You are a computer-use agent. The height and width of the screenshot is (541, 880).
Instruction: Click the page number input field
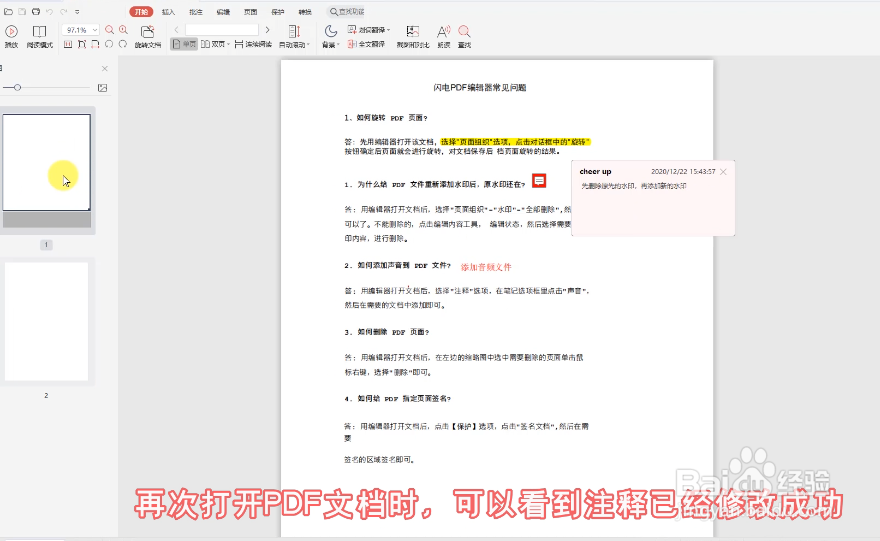pos(222,30)
